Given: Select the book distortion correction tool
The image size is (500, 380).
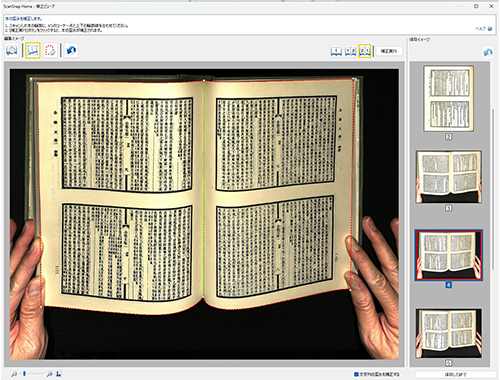Looking at the screenshot, I should click(x=33, y=51).
